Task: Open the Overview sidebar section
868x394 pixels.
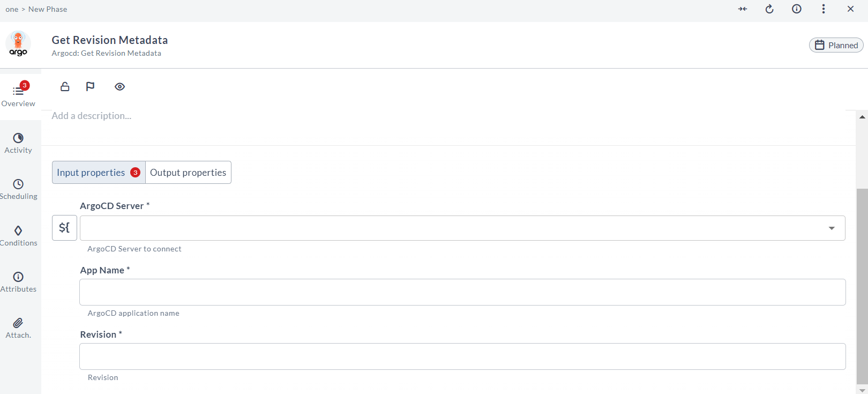Action: click(x=18, y=95)
